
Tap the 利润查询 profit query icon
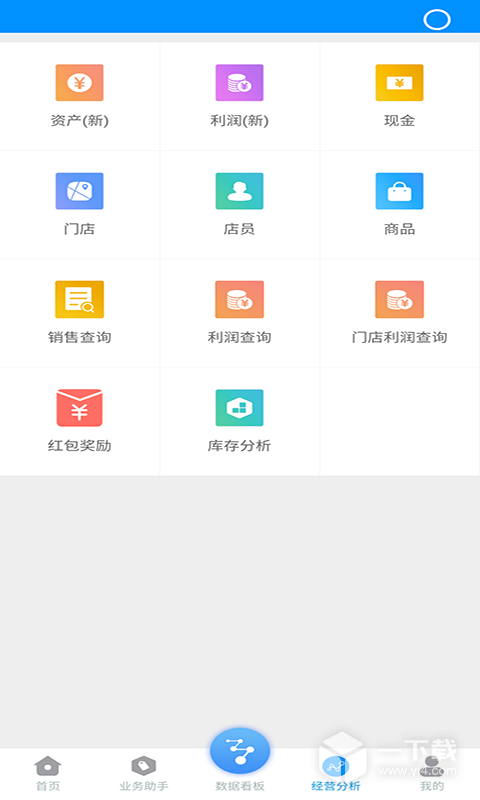click(x=239, y=299)
